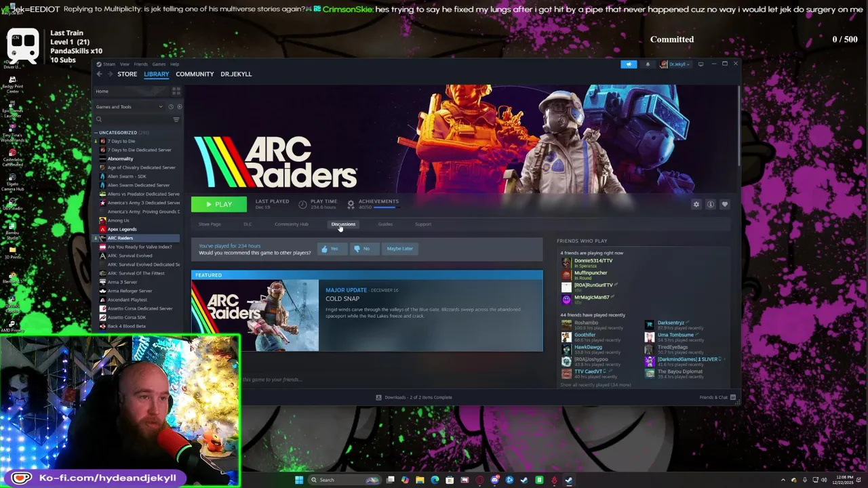Open advanced library filter options icon
Viewport: 868px width, 488px height.
[176, 119]
